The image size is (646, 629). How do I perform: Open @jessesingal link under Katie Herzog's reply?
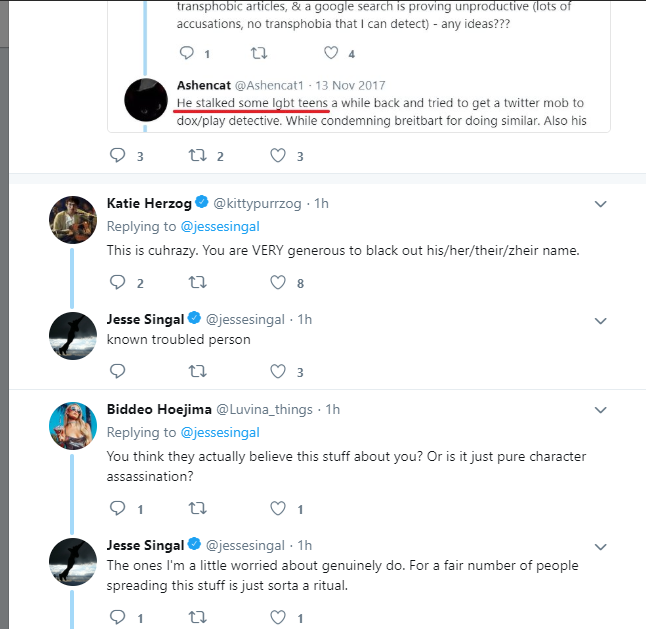[220, 227]
